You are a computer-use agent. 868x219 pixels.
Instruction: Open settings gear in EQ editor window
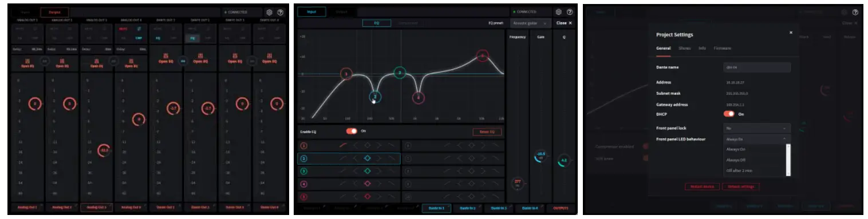[x=558, y=11]
